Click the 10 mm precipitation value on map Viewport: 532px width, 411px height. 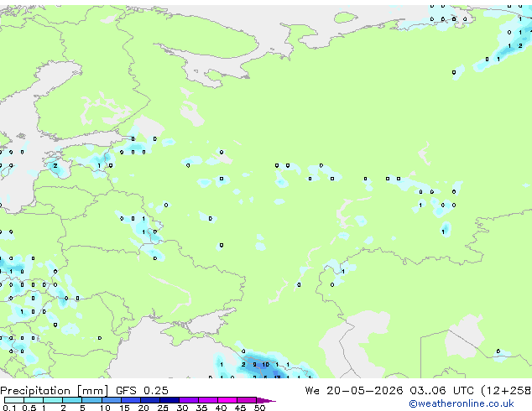266,365
